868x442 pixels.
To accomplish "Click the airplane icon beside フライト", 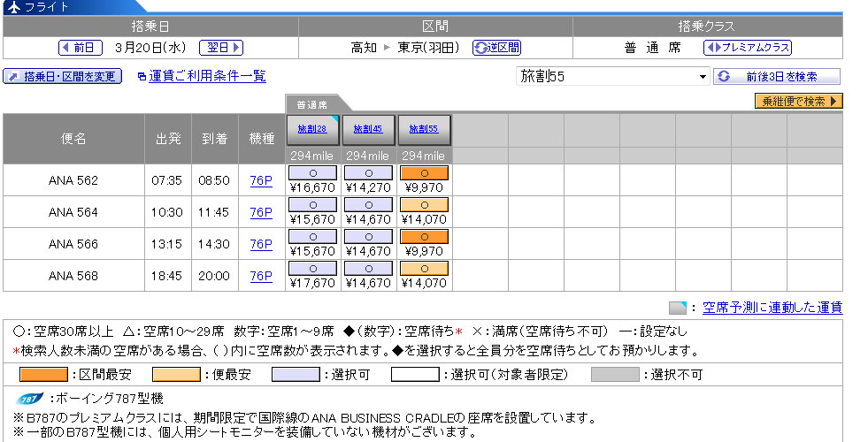I will coord(13,7).
